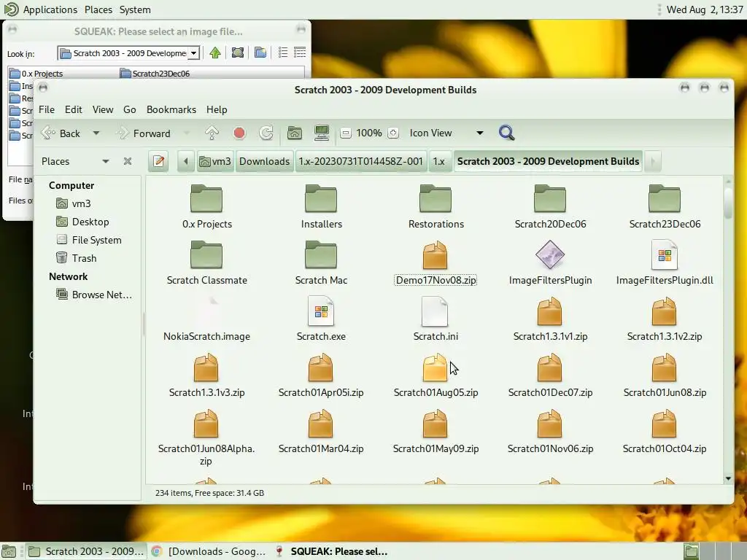Viewport: 747px width, 560px height.
Task: Click the Back button
Action: tap(63, 133)
